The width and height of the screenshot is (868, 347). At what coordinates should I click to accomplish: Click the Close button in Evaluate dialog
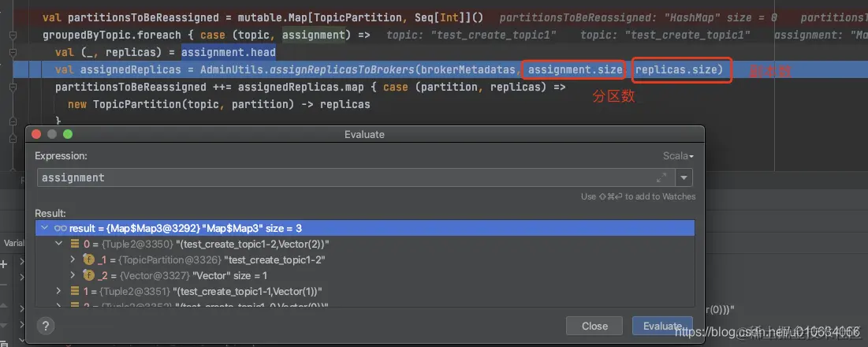pyautogui.click(x=594, y=326)
